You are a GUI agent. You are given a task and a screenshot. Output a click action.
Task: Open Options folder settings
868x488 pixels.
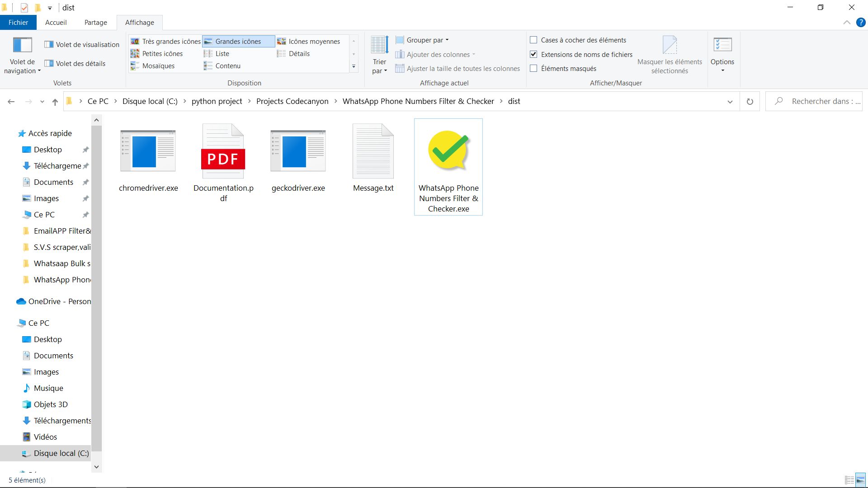click(x=722, y=55)
